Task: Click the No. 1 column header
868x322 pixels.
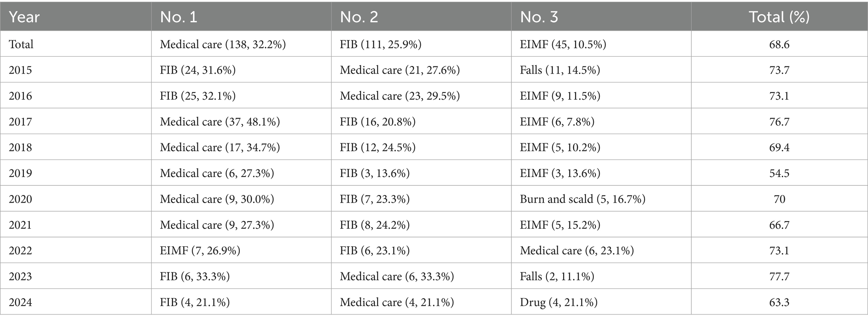Action: point(178,17)
